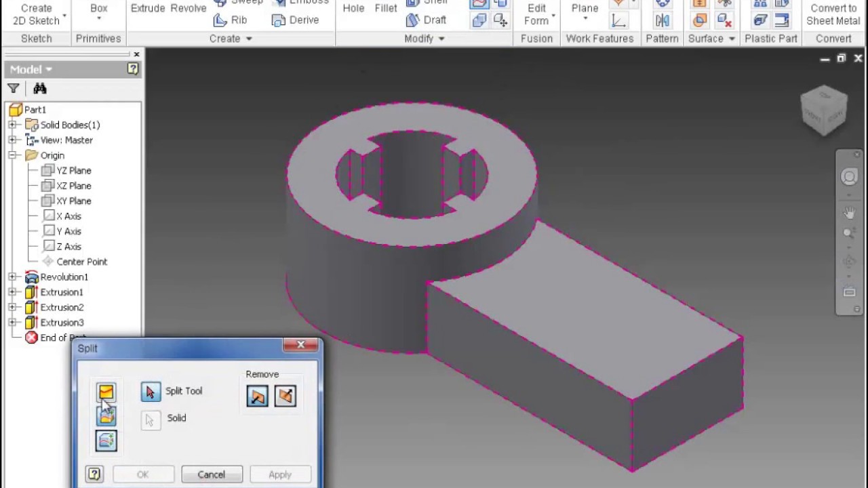Open Model browser help icon

(133, 68)
